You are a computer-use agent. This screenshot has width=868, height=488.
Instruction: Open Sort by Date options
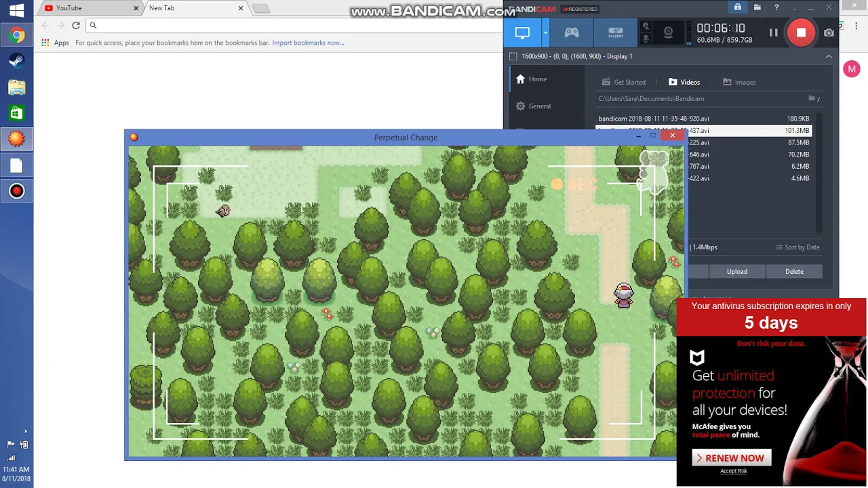click(798, 247)
